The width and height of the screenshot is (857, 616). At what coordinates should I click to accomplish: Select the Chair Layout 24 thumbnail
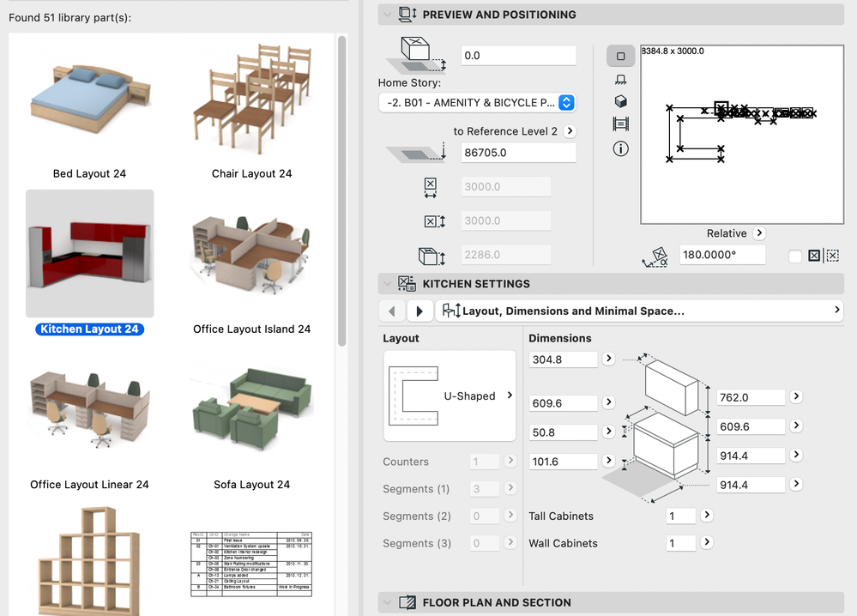(252, 99)
